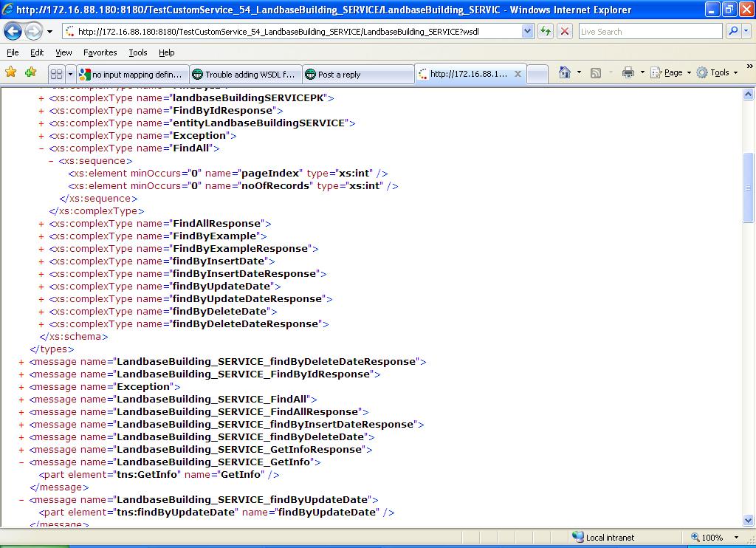Open the search provider options dropdown
This screenshot has height=548, width=756.
click(746, 32)
